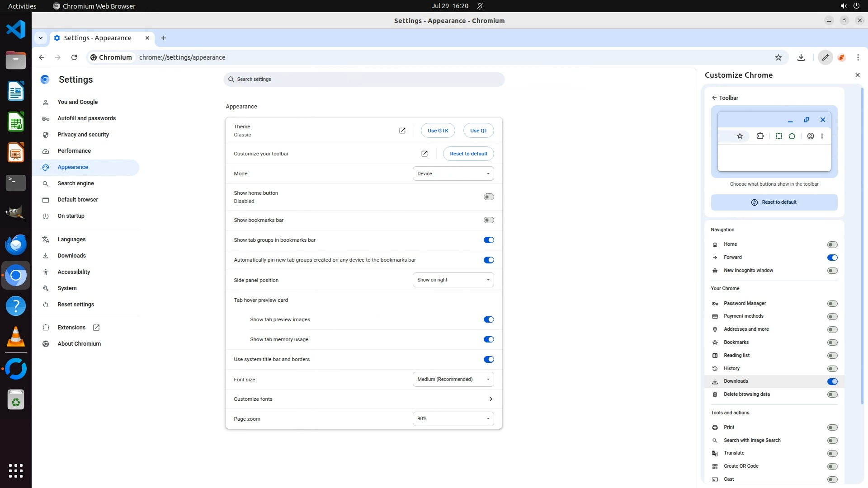Expand Customize fonts section
The height and width of the screenshot is (488, 868).
(491, 399)
